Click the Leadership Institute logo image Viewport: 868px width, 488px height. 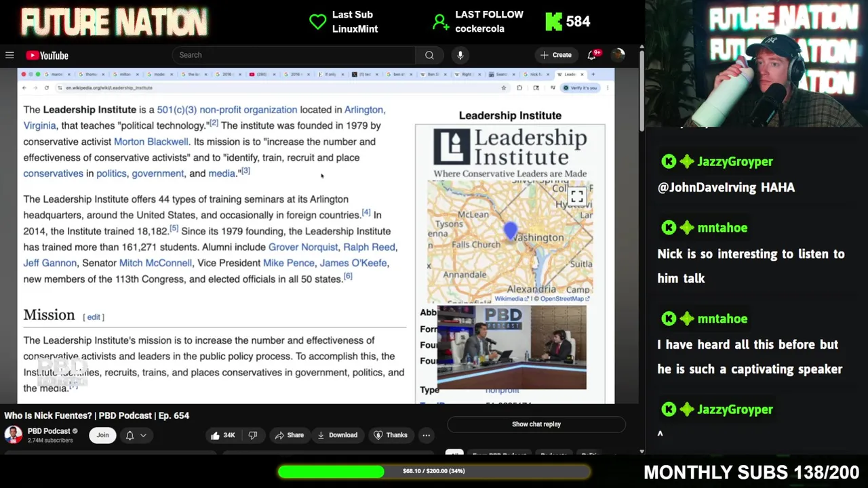[x=510, y=153]
